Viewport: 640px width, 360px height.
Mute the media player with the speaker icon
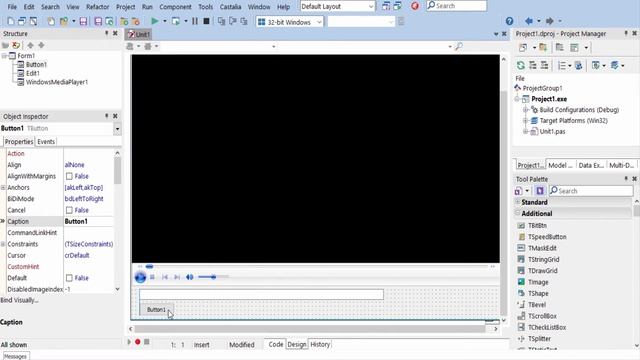tap(190, 277)
